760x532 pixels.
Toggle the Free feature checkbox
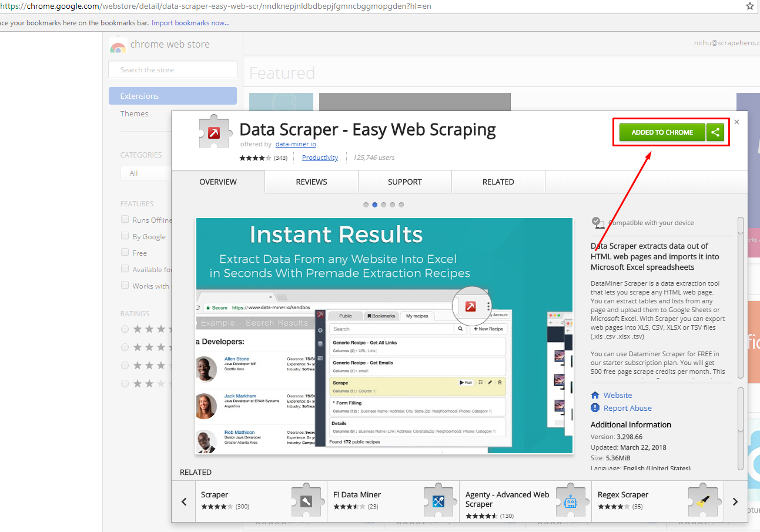tap(125, 252)
